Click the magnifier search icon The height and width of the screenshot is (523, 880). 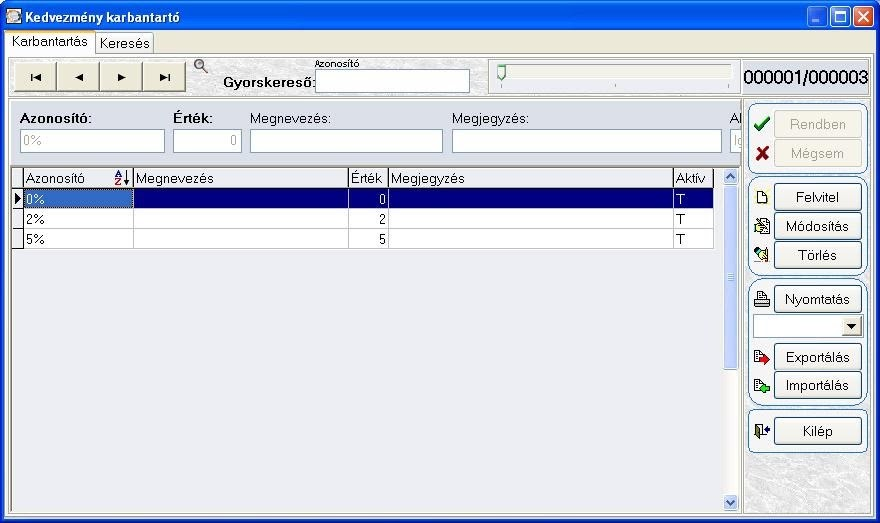pos(200,66)
